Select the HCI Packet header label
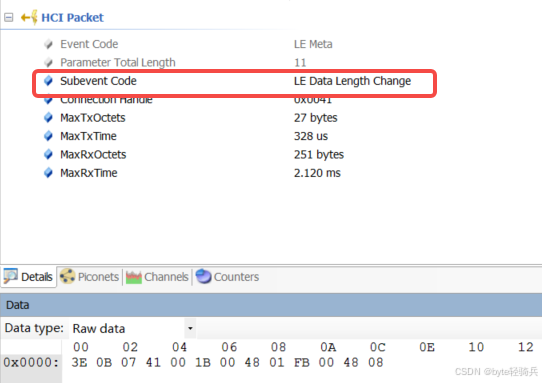The image size is (542, 383). click(x=72, y=17)
